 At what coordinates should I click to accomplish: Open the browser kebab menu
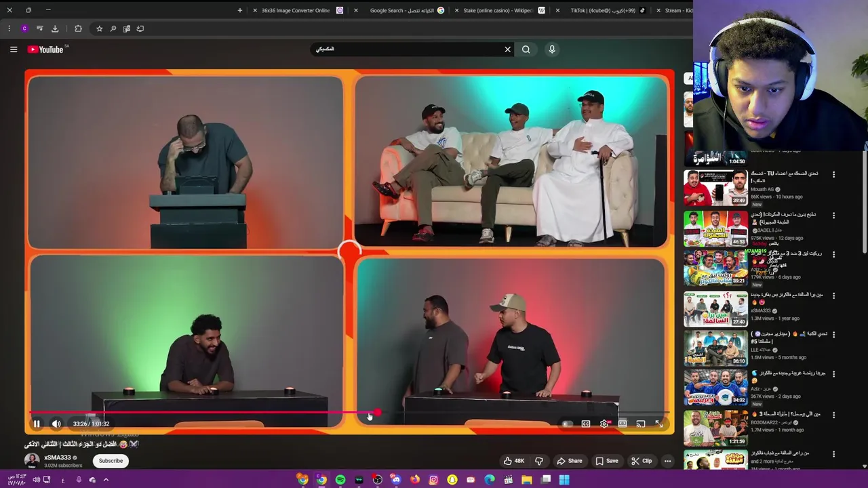(x=9, y=28)
